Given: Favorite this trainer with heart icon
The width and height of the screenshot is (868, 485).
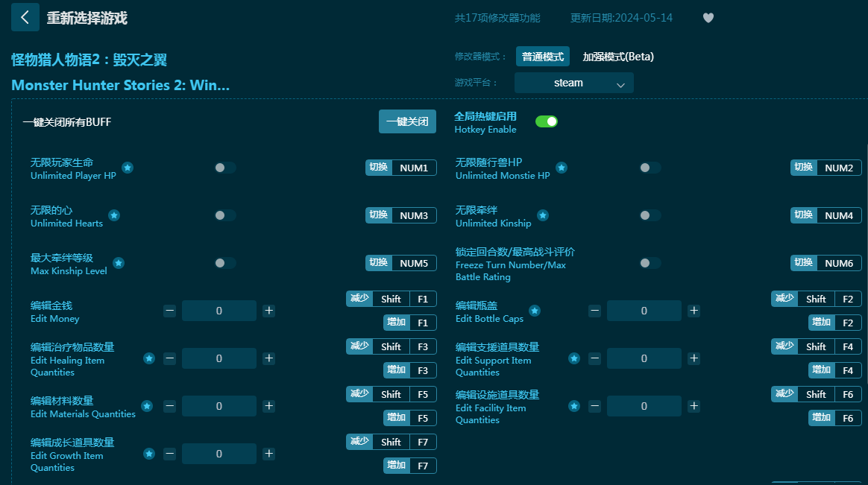Looking at the screenshot, I should 708,18.
